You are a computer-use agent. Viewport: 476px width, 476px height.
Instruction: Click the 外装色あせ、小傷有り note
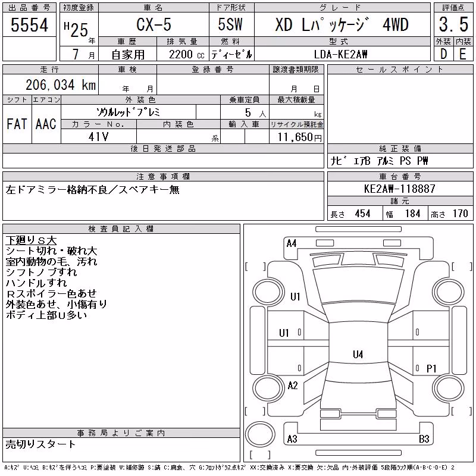point(57,304)
